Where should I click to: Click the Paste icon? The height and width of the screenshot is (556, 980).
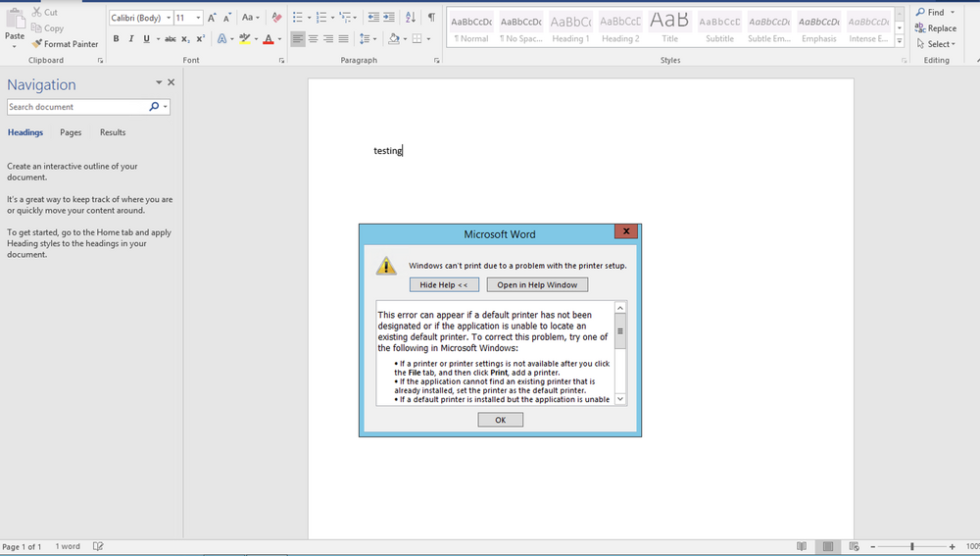(15, 20)
